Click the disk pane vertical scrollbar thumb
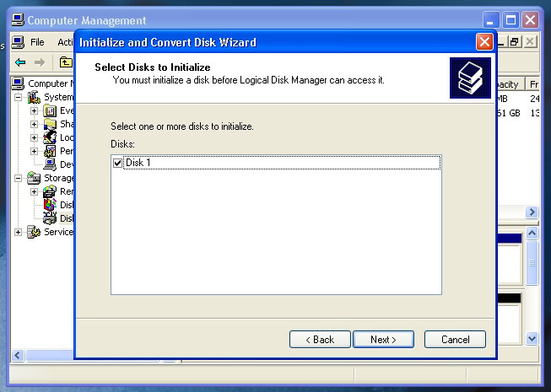 coord(532,262)
